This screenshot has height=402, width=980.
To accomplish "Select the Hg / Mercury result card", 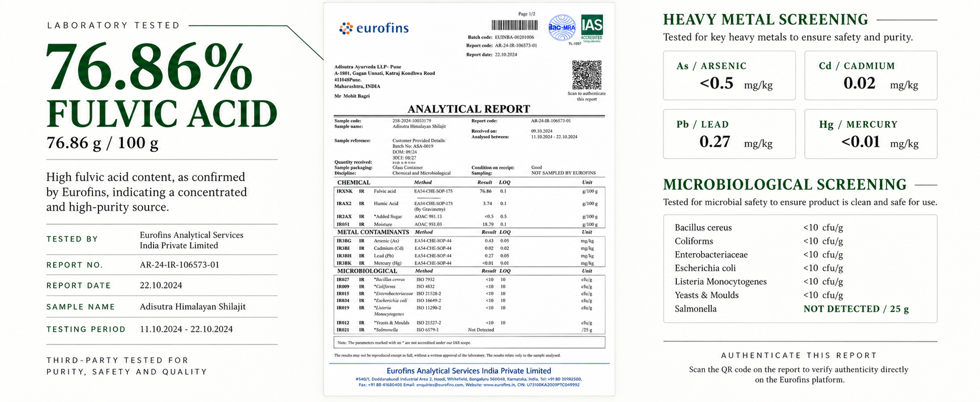I will coord(871,134).
